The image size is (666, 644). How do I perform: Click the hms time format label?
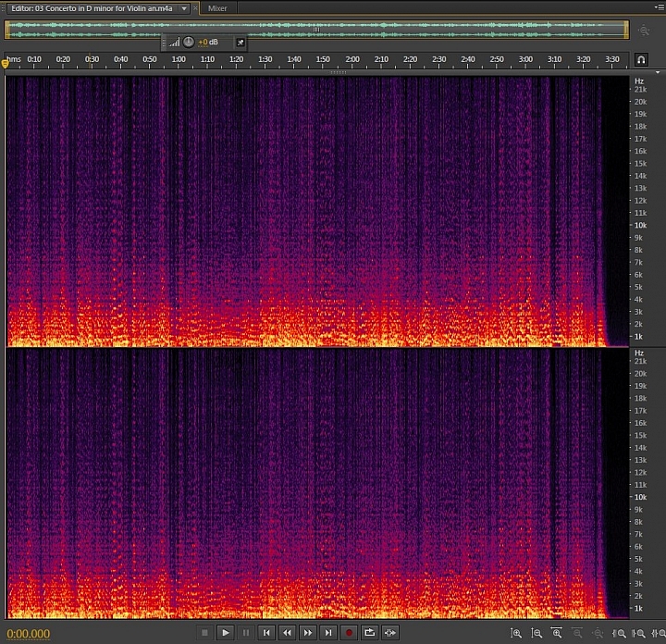tap(14, 59)
